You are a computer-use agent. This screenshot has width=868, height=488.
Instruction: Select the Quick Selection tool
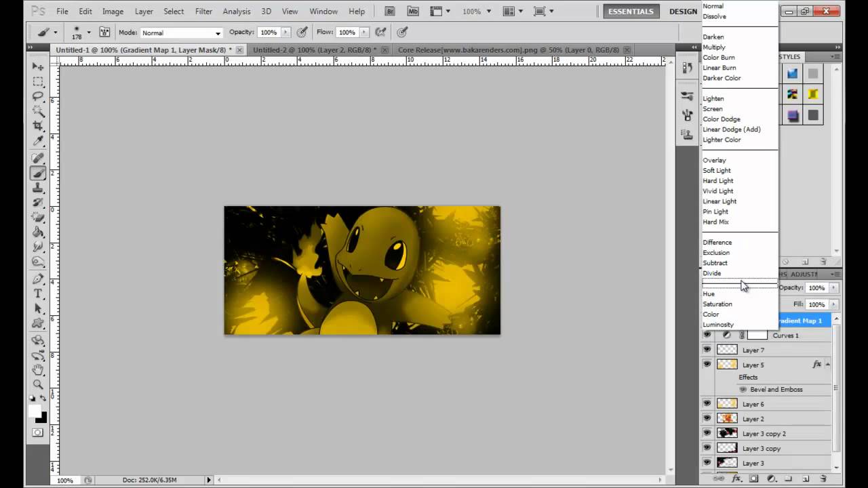click(38, 111)
